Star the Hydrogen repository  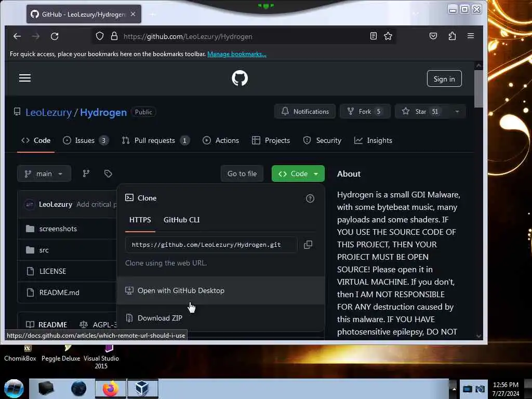(421, 112)
